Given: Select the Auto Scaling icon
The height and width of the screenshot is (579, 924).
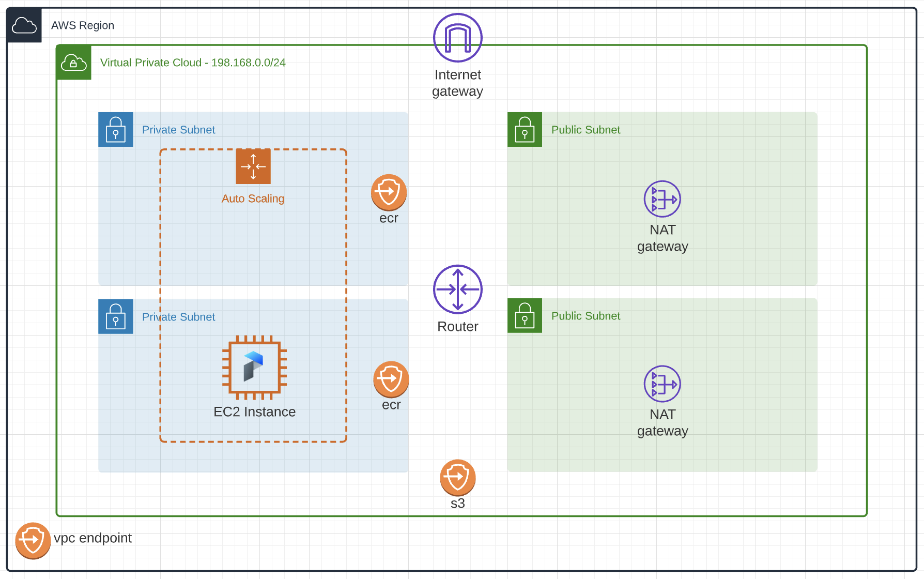Looking at the screenshot, I should (x=253, y=166).
